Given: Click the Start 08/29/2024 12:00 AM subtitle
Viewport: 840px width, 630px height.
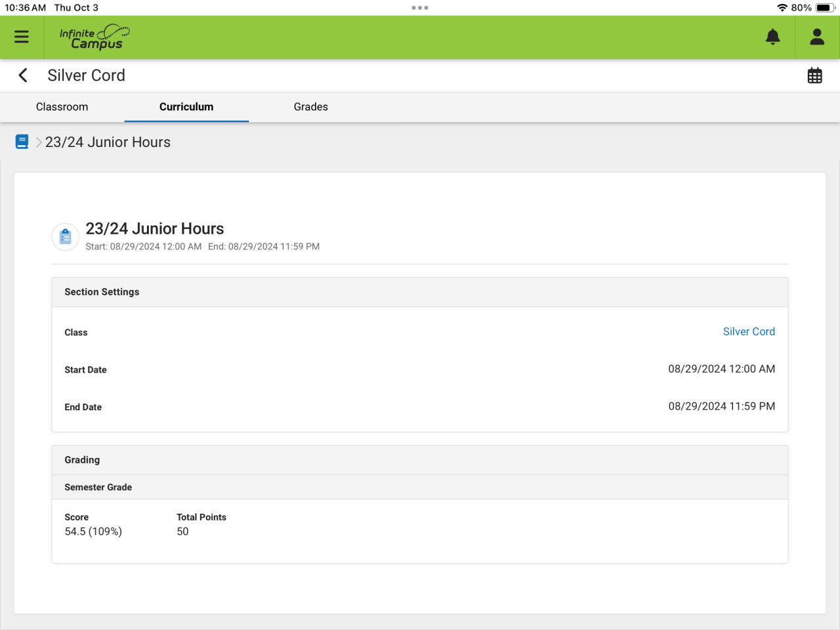Looking at the screenshot, I should pos(144,247).
